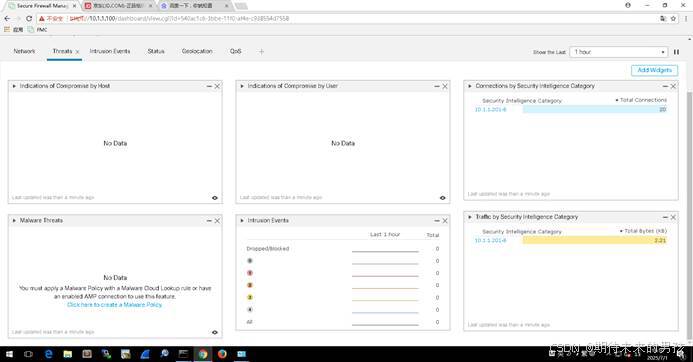Open the Network dashboard tab
Image resolution: width=693 pixels, height=362 pixels.
coord(24,51)
